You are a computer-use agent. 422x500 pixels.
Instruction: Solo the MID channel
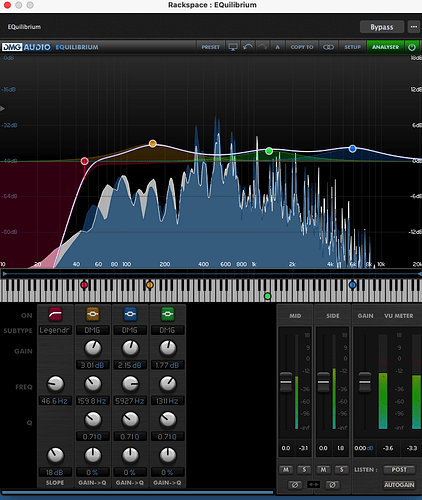[304, 470]
